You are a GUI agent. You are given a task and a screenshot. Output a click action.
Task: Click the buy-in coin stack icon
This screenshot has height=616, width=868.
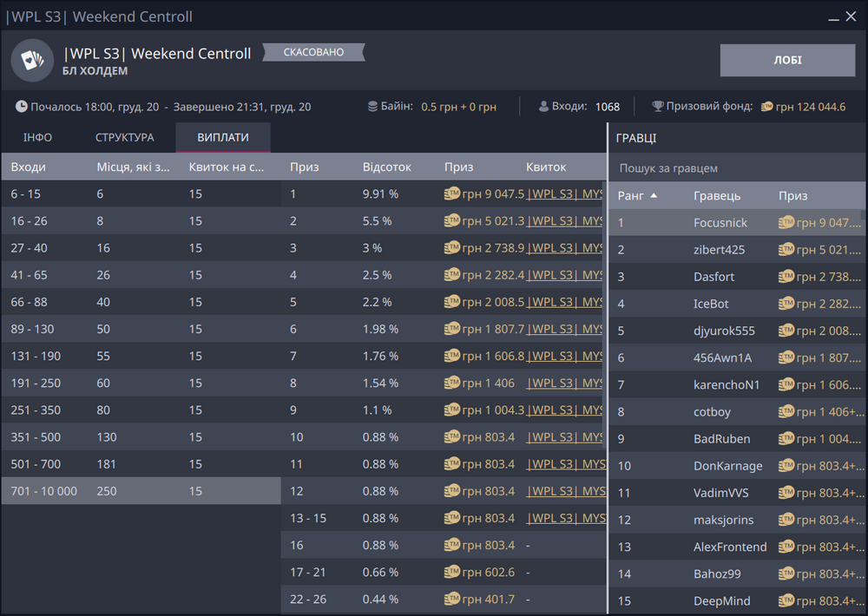[373, 107]
